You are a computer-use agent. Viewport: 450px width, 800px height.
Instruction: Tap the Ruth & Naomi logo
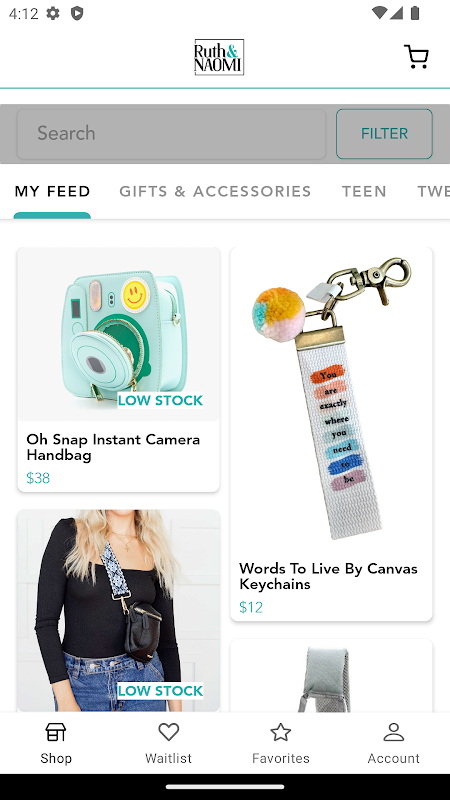click(x=219, y=57)
